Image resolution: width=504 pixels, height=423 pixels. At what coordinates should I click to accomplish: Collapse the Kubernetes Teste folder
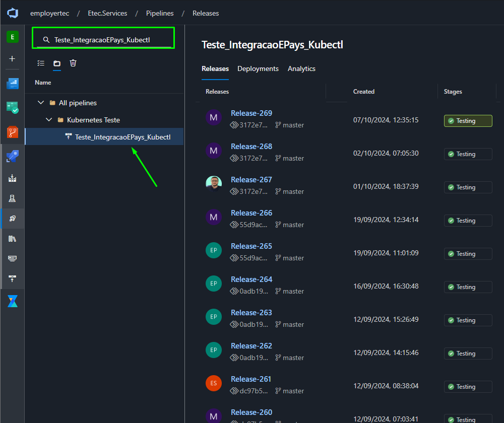[x=49, y=120]
